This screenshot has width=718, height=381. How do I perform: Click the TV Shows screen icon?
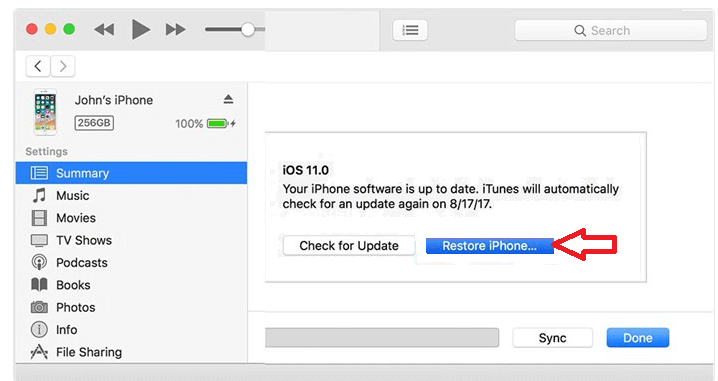[x=39, y=240]
